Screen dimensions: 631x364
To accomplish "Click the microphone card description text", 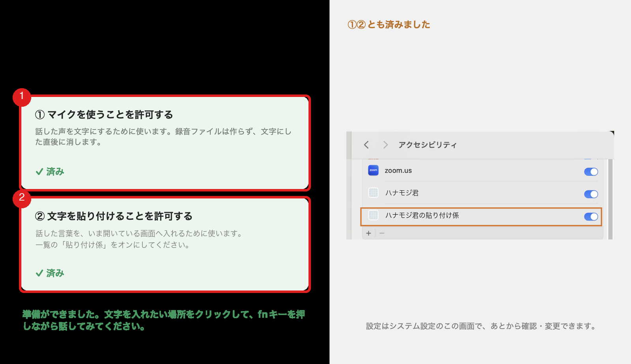I will click(163, 137).
